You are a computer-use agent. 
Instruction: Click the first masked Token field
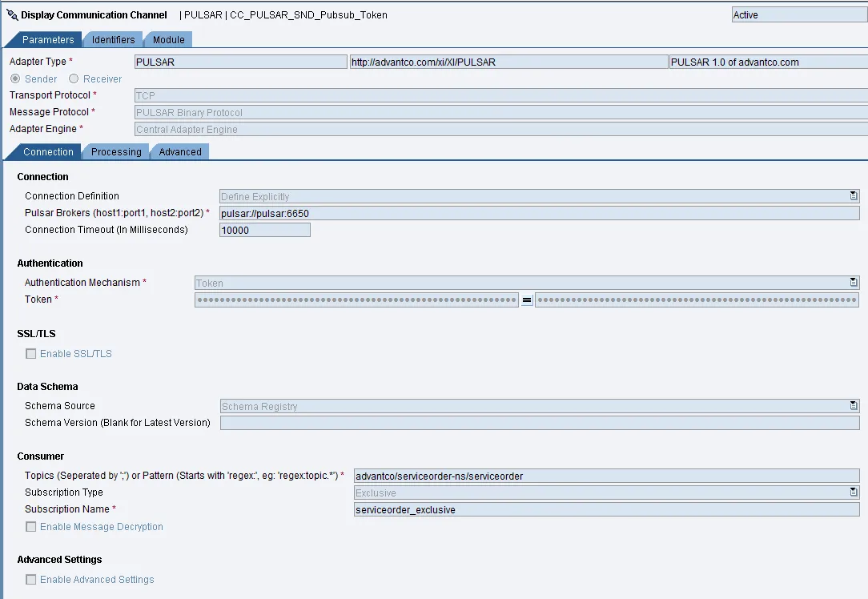pos(357,300)
